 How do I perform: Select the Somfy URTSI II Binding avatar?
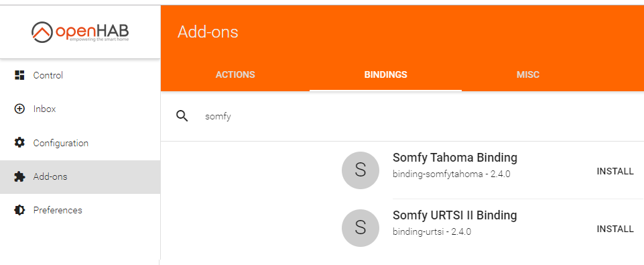(x=360, y=228)
